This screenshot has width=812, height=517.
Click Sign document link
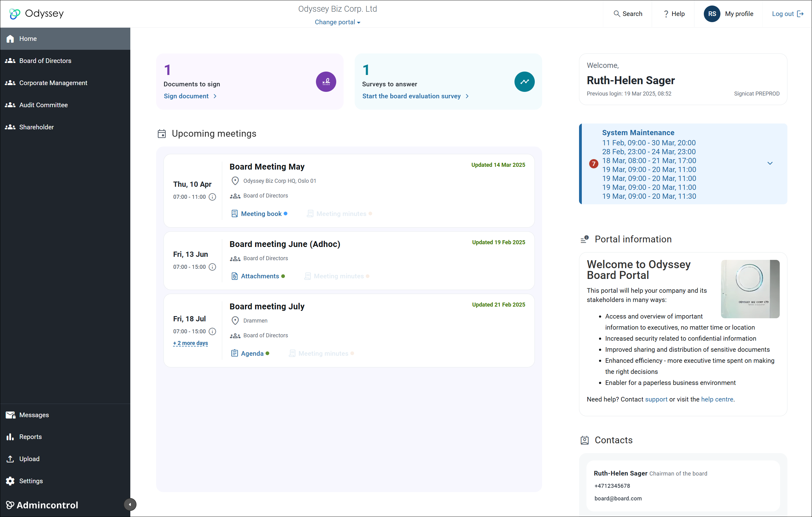point(190,96)
